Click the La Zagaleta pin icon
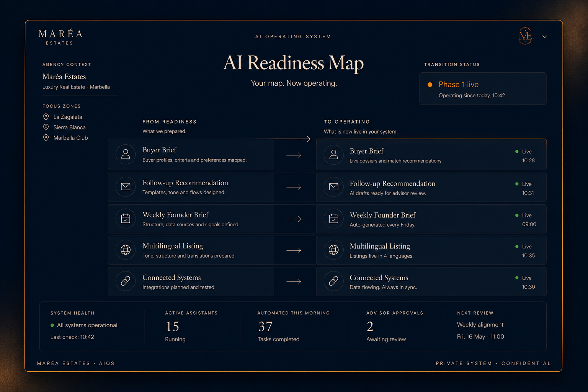The image size is (588, 392). pyautogui.click(x=46, y=117)
